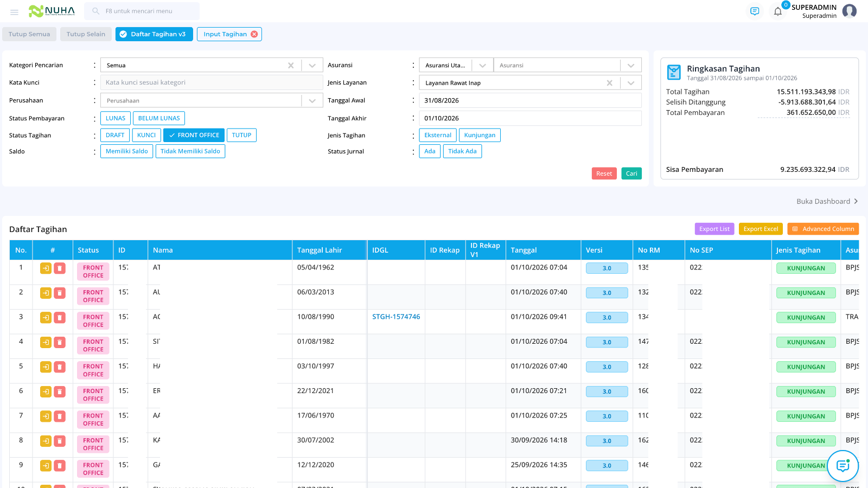This screenshot has width=868, height=488.
Task: Click the Export Excel button
Action: point(761,229)
